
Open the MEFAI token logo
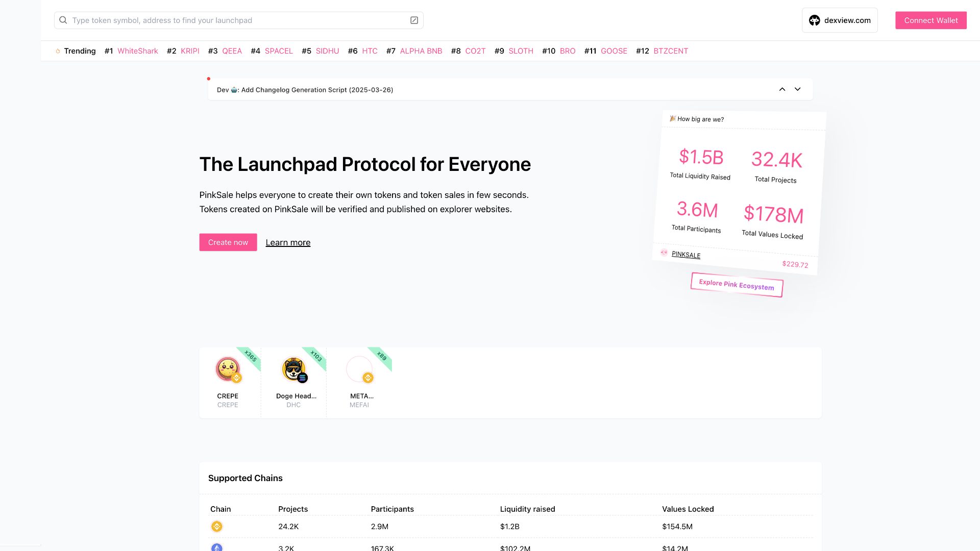point(359,369)
